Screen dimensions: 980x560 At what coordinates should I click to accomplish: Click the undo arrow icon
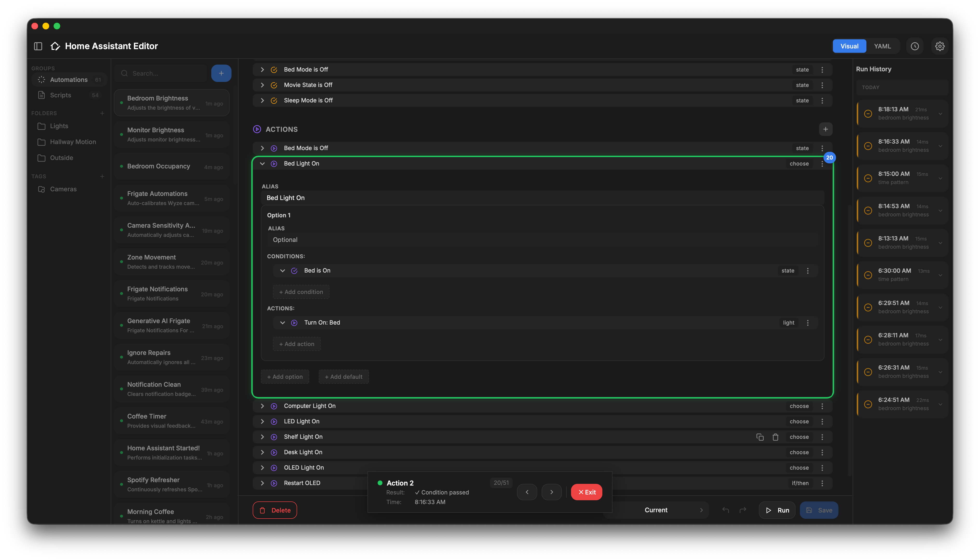click(x=726, y=510)
